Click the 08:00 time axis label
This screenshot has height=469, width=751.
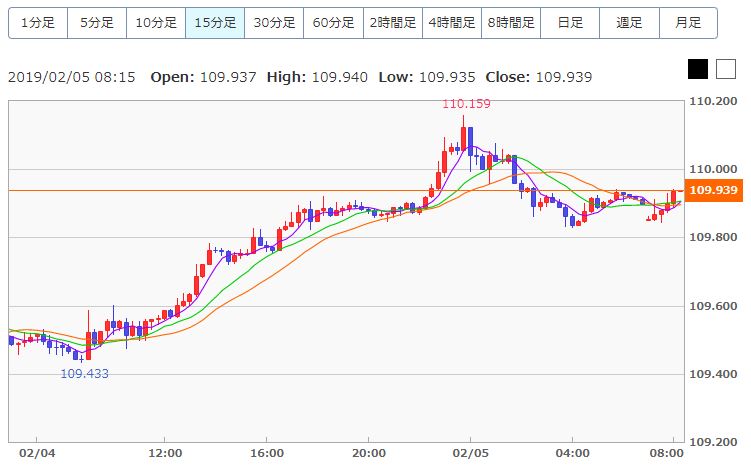tap(666, 453)
